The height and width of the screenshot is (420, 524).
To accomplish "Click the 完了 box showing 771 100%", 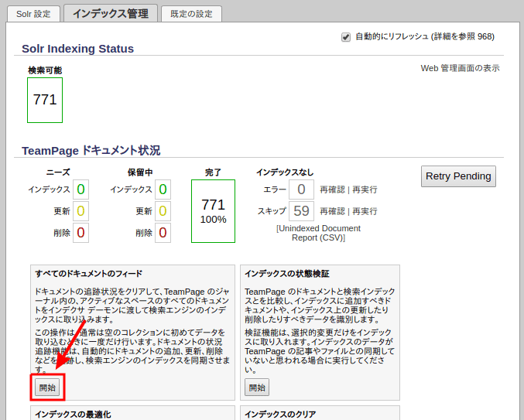I will click(x=213, y=210).
